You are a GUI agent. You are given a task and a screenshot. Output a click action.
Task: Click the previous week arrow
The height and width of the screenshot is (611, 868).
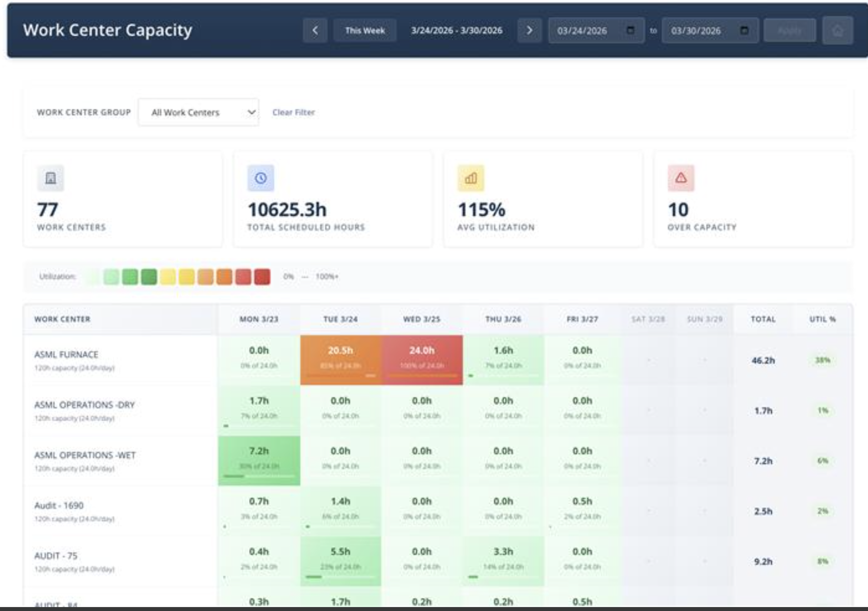tap(316, 30)
